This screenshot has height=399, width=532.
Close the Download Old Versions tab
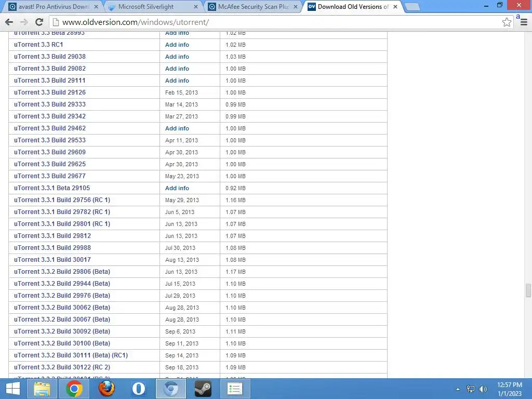pyautogui.click(x=395, y=6)
